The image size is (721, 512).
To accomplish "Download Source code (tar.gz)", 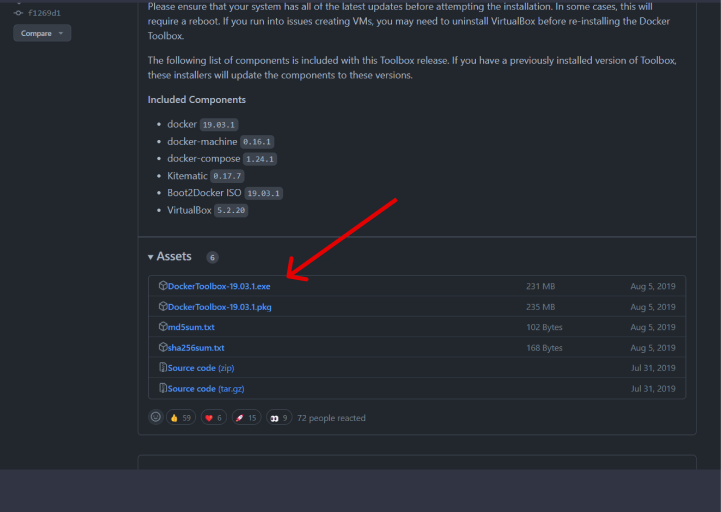I will click(206, 389).
